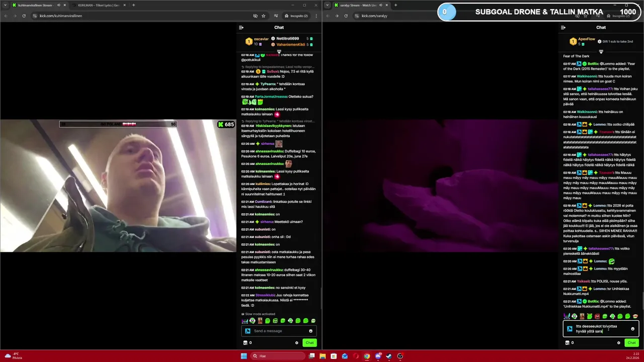Open Steam from the taskbar
The width and height of the screenshot is (644, 362).
(389, 356)
